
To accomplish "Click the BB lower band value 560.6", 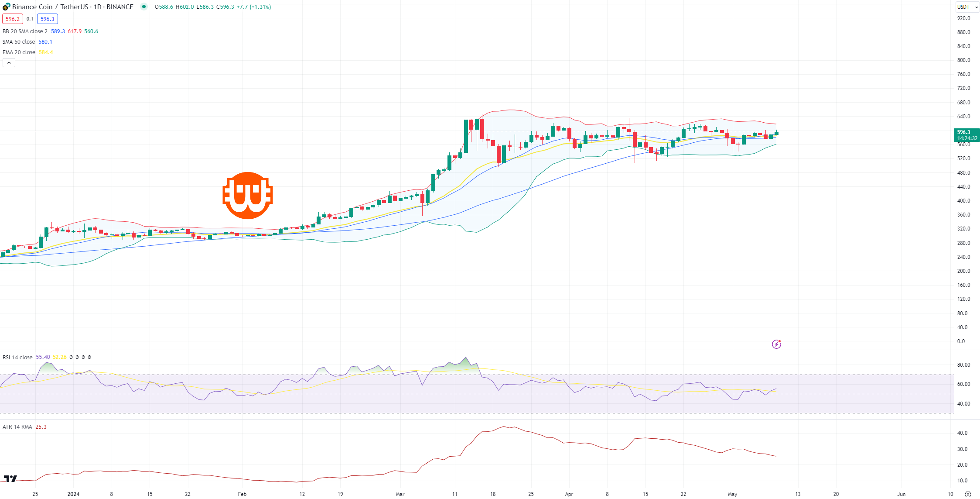I will (91, 31).
